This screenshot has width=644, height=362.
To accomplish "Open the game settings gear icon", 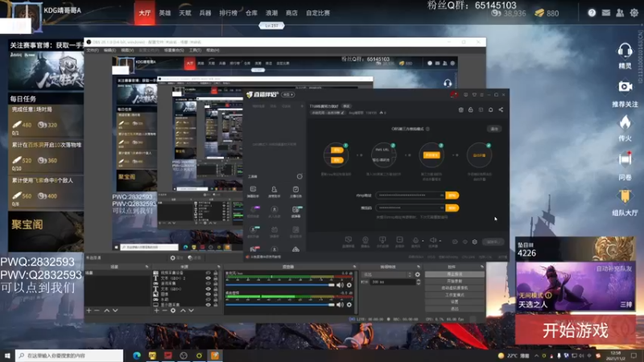I will [634, 13].
